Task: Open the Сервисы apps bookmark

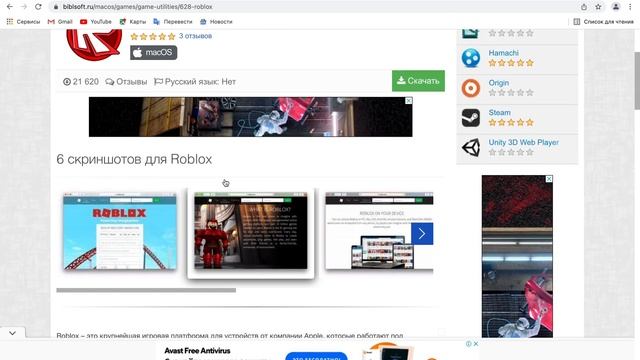Action: point(23,22)
